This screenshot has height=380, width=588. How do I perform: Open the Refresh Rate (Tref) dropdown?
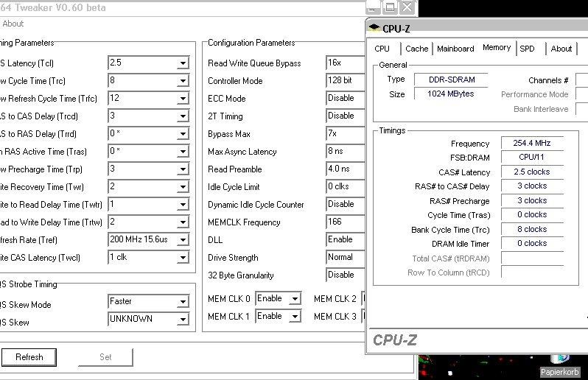(x=183, y=239)
